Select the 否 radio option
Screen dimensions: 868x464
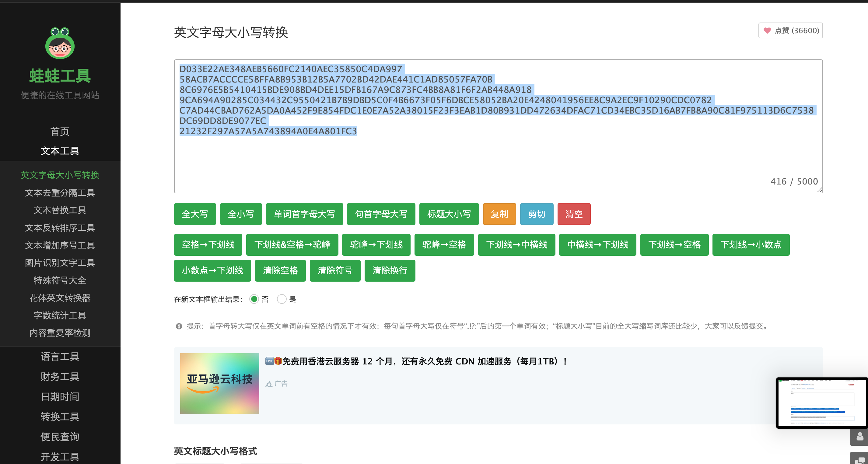point(254,299)
